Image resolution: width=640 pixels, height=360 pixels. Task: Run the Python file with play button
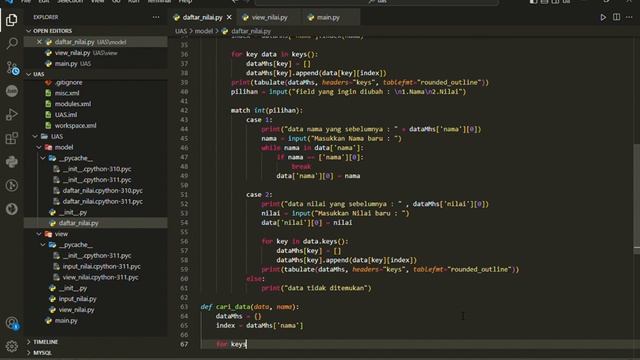click(x=603, y=17)
